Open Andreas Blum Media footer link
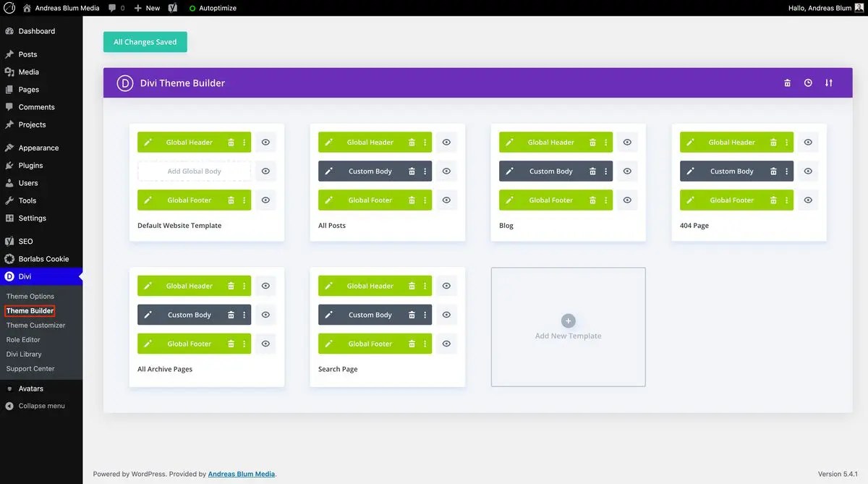This screenshot has height=484, width=868. [242, 474]
